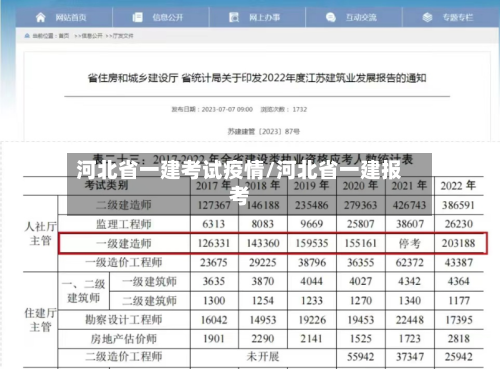Click the cell value 386591
Screen dimensions: 500x369
[458, 205]
